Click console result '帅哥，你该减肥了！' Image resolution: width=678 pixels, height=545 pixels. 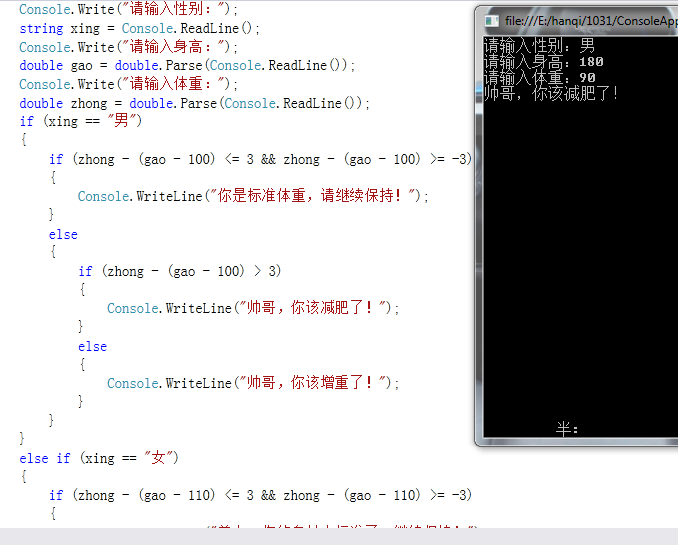point(551,93)
